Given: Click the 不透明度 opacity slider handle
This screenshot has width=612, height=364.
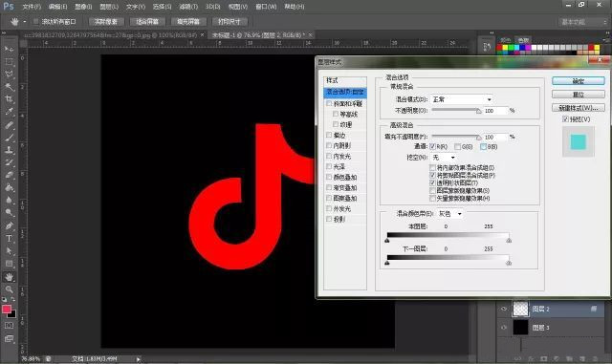Looking at the screenshot, I should click(x=479, y=111).
